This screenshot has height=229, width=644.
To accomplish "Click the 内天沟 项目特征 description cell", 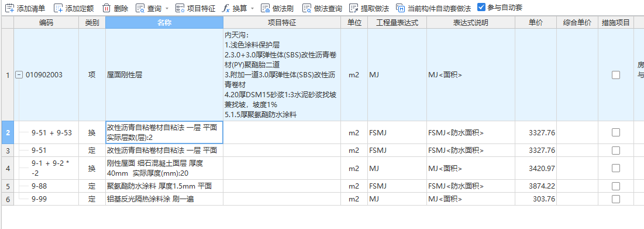I will point(282,75).
